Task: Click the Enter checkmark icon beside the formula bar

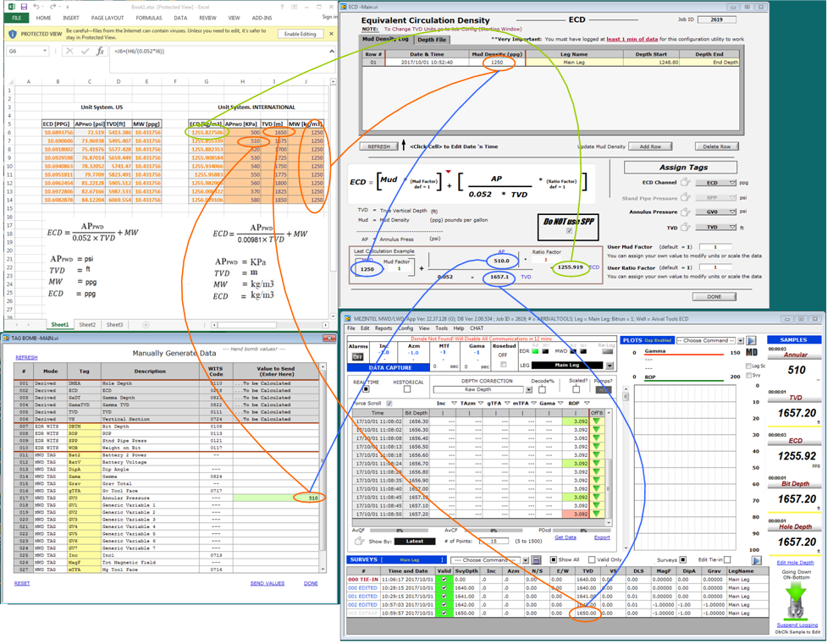Action: pyautogui.click(x=85, y=51)
